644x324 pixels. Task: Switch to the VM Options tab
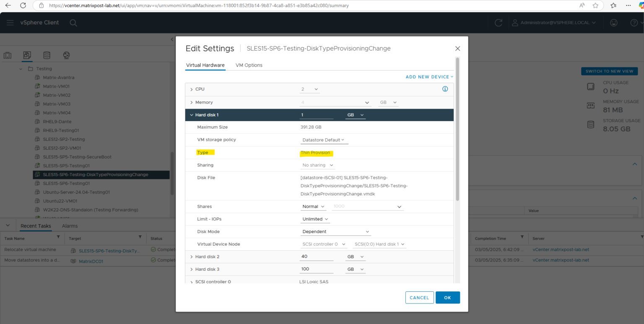point(249,65)
